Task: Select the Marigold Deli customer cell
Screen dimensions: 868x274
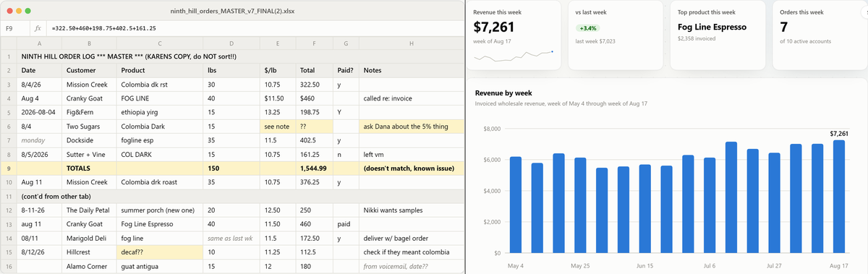Action: [x=90, y=238]
